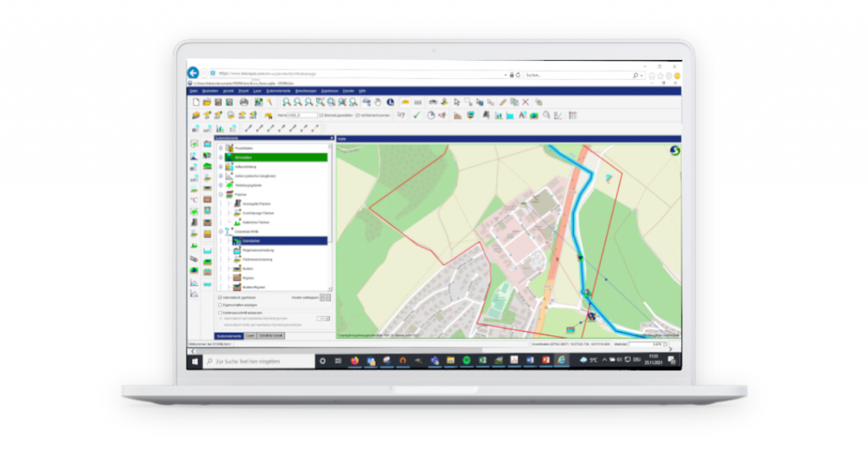Image resolution: width=868 pixels, height=454 pixels.
Task: Click the magnifier results icon in second toolbar
Action: (x=547, y=115)
